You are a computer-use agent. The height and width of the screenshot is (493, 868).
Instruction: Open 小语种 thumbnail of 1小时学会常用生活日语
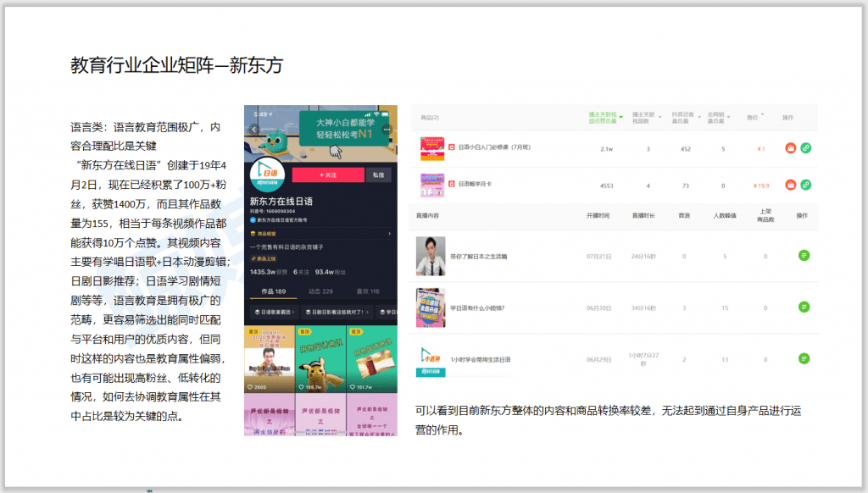click(x=431, y=361)
